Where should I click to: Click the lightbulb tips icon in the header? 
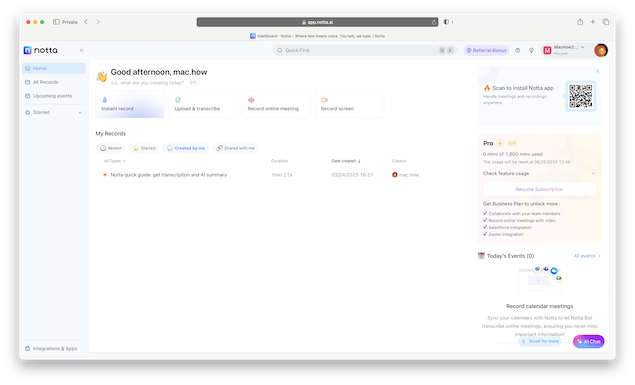point(531,50)
